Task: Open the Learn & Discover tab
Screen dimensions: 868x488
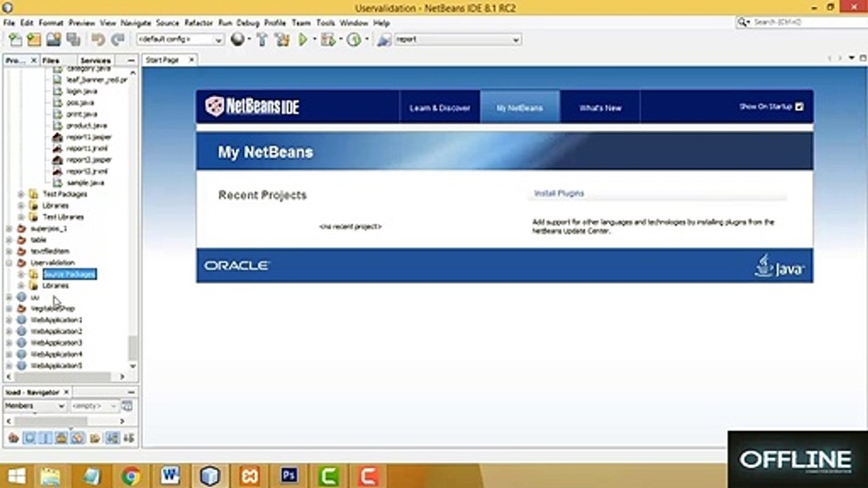Action: click(x=439, y=108)
